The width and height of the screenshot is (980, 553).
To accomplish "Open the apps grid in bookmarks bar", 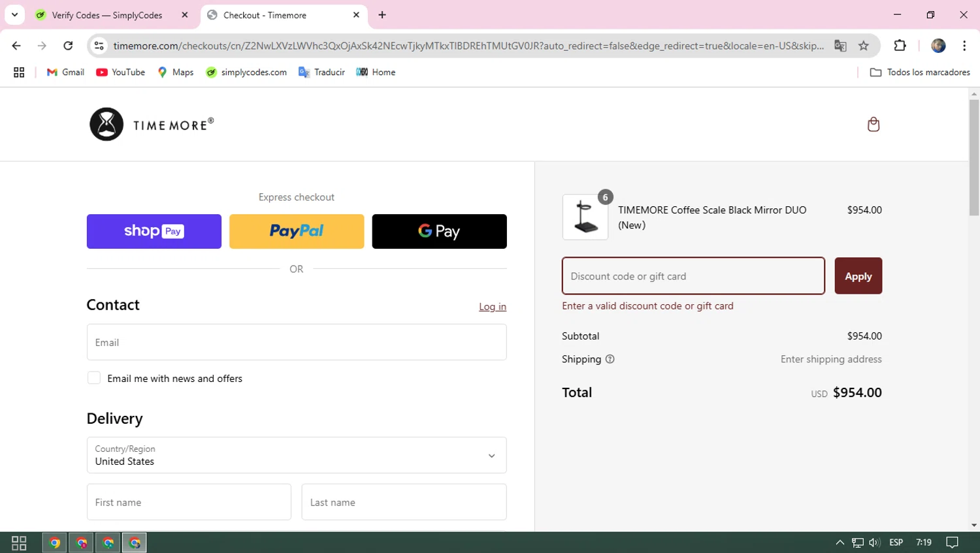I will tap(19, 72).
